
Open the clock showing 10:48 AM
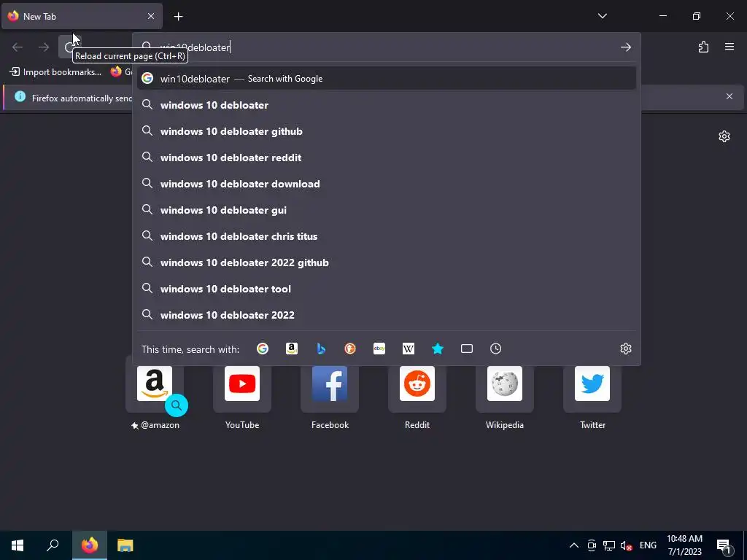(x=684, y=545)
